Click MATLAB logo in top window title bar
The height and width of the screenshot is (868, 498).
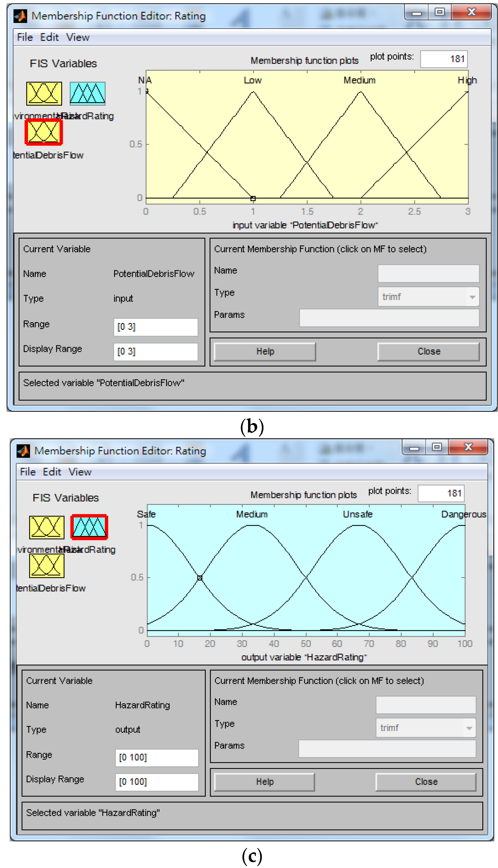[20, 16]
